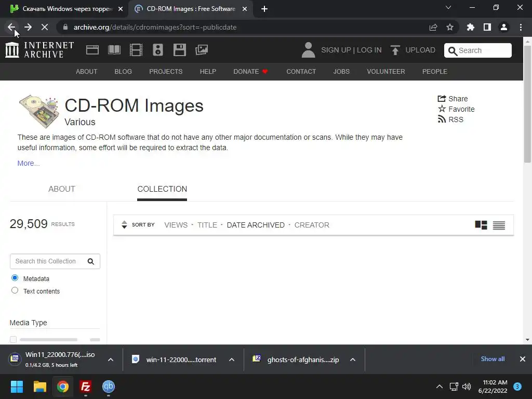Sort by DATE ARCHIVED
This screenshot has height=399, width=532.
pos(256,225)
